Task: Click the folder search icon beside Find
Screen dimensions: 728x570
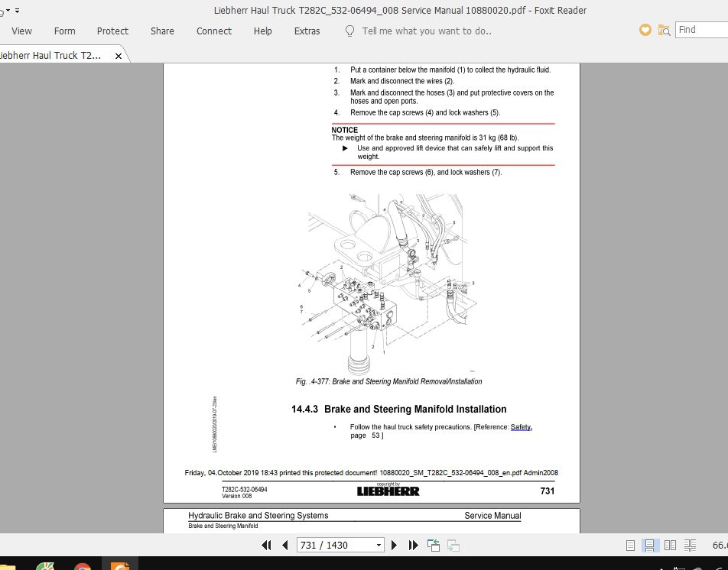Action: (664, 31)
